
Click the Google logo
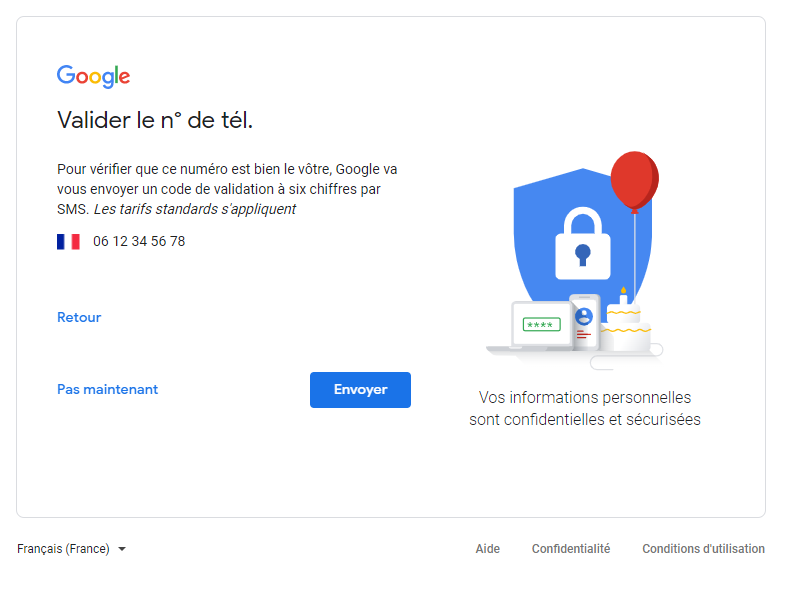93,76
